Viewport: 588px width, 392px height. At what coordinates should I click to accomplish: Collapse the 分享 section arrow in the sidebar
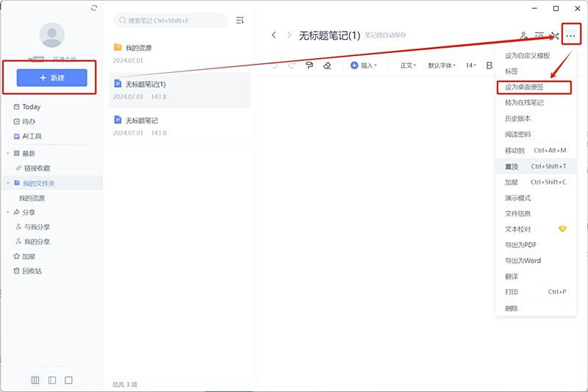click(x=8, y=213)
